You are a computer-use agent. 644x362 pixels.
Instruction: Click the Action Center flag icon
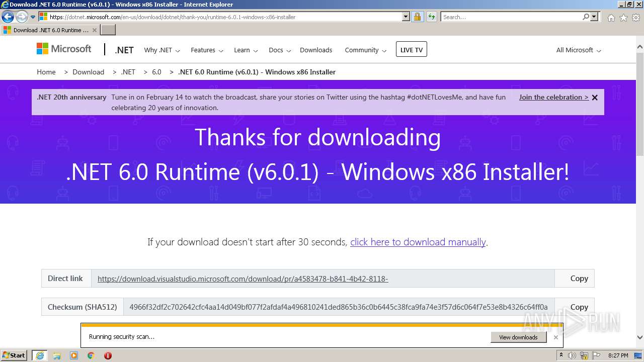tap(597, 355)
